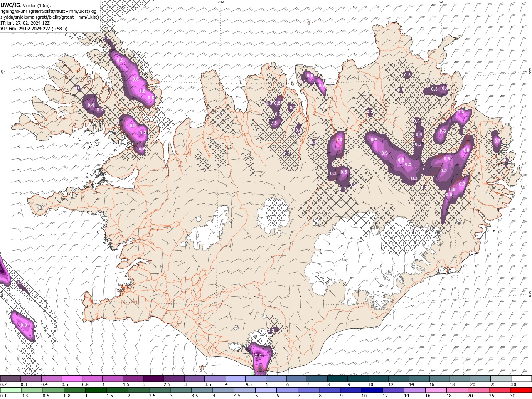This screenshot has width=532, height=399.
Task: Click the Hofsjökull glacier in central Iceland
Action: tap(273, 216)
